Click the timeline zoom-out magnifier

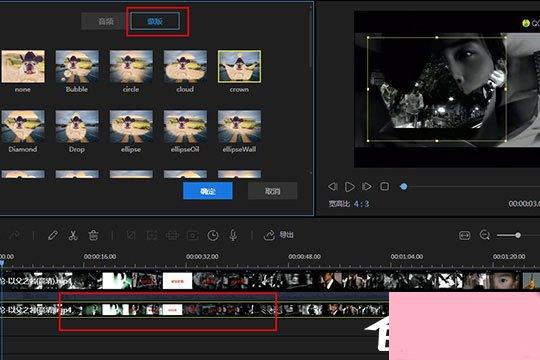[x=485, y=235]
